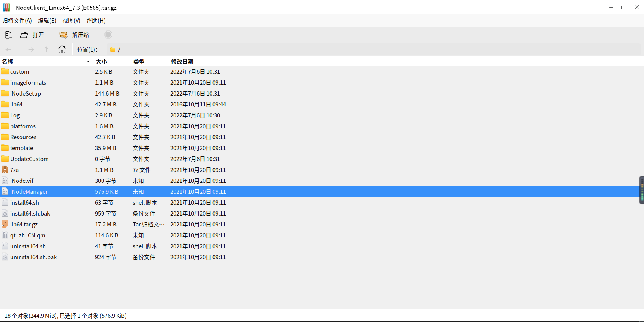The width and height of the screenshot is (644, 322).
Task: Open the 视图(V) menu
Action: point(71,21)
